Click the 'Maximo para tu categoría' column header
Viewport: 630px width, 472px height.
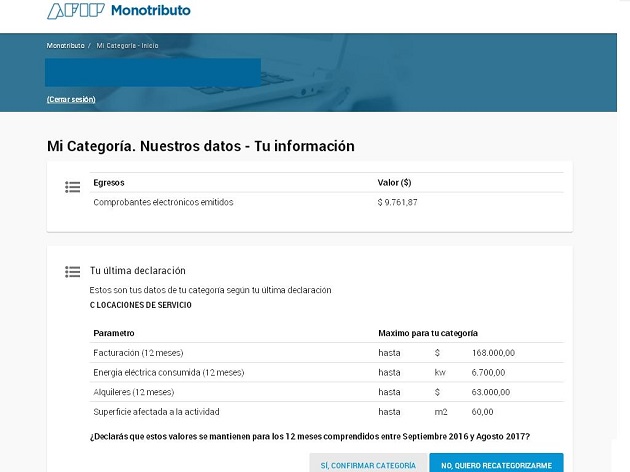pyautogui.click(x=427, y=333)
